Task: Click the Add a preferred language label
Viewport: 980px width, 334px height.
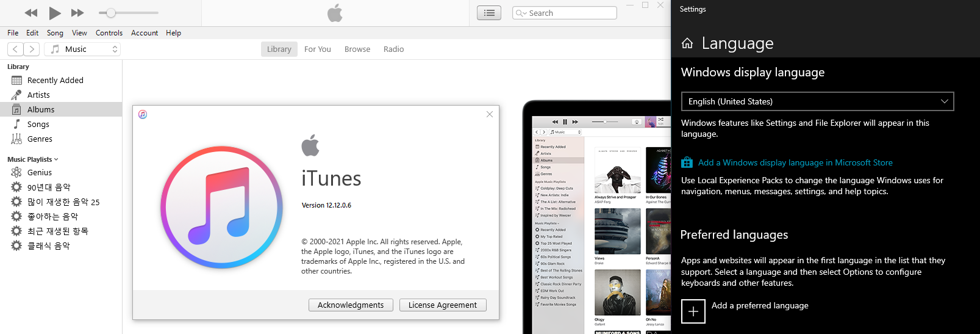Action: 760,305
